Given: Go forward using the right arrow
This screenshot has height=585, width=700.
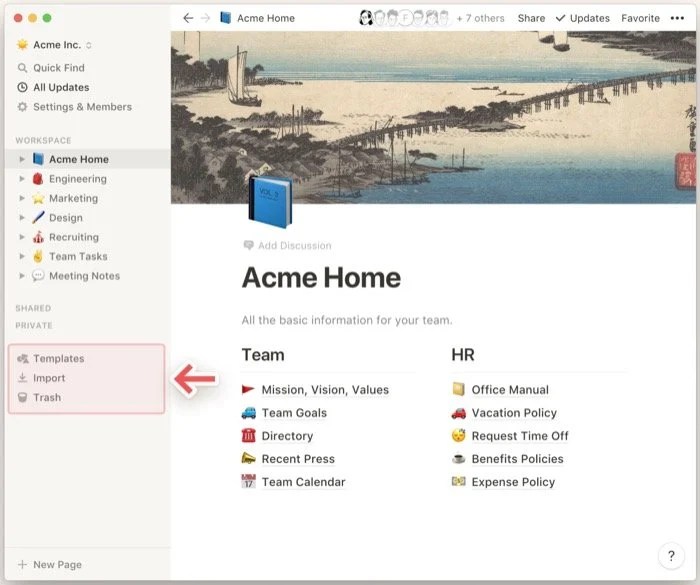Looking at the screenshot, I should (205, 18).
